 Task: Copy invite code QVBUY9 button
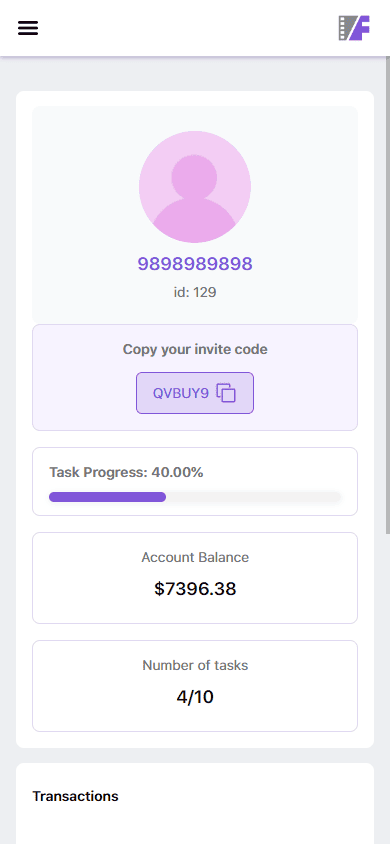(195, 393)
